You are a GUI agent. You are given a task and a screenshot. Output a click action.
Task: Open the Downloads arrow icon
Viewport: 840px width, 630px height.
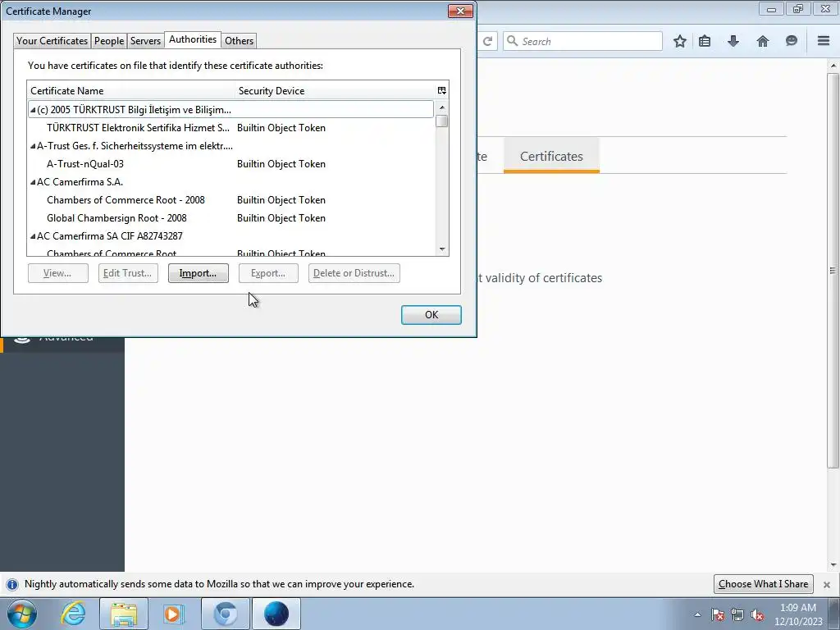point(733,41)
